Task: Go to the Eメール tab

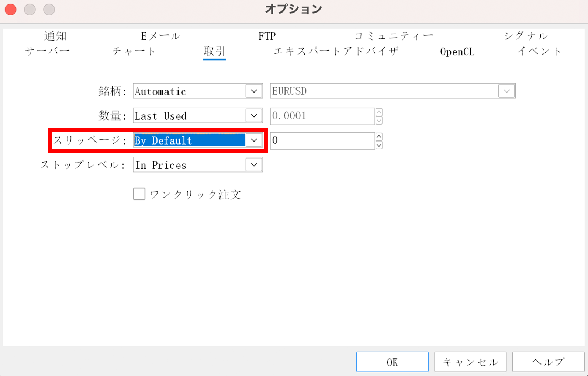Action: [x=160, y=36]
